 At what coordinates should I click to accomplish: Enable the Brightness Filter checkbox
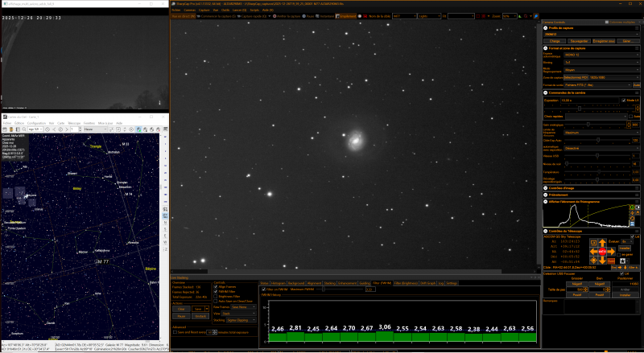(x=216, y=297)
